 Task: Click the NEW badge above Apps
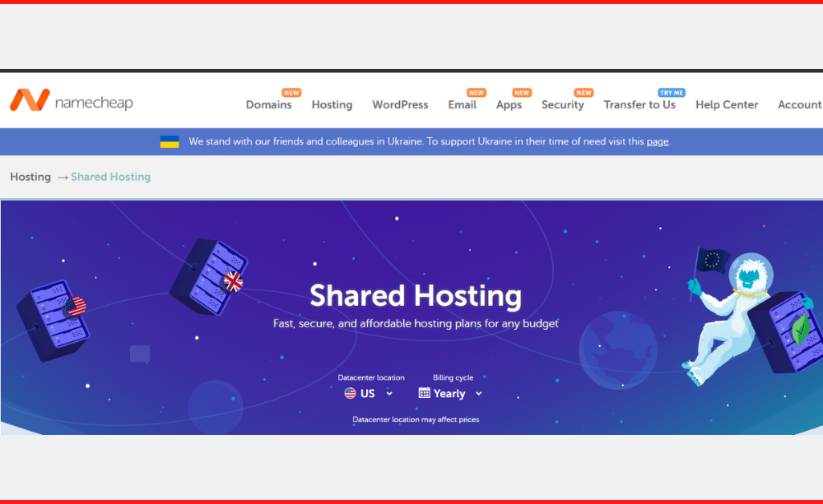tap(522, 93)
